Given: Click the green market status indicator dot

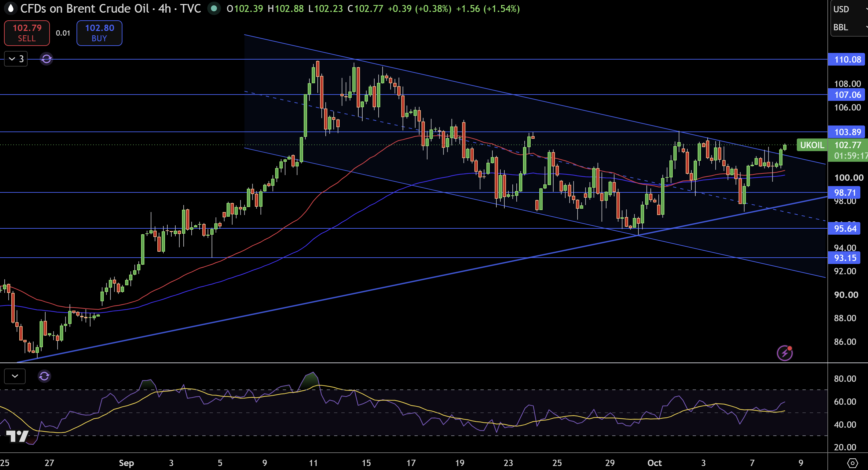Looking at the screenshot, I should pos(214,8).
